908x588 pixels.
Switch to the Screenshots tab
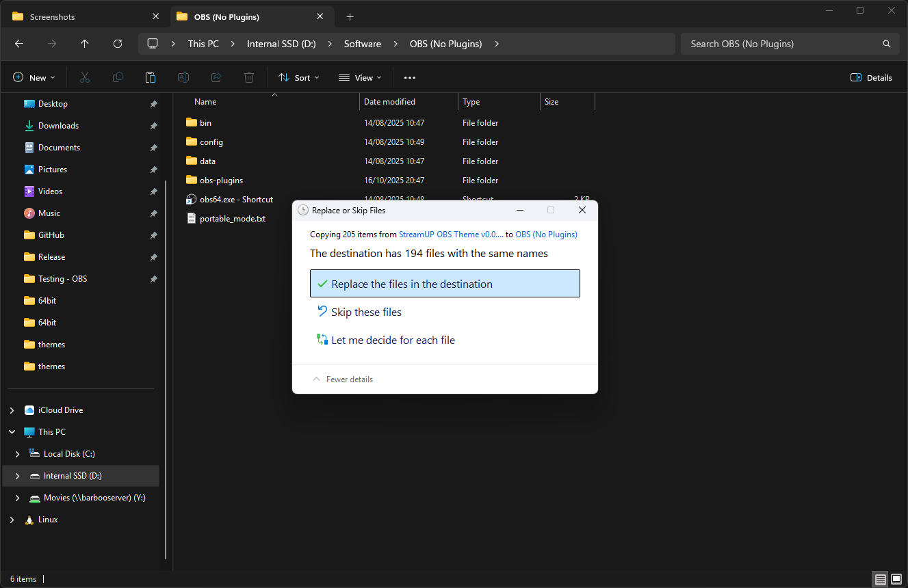(82, 16)
